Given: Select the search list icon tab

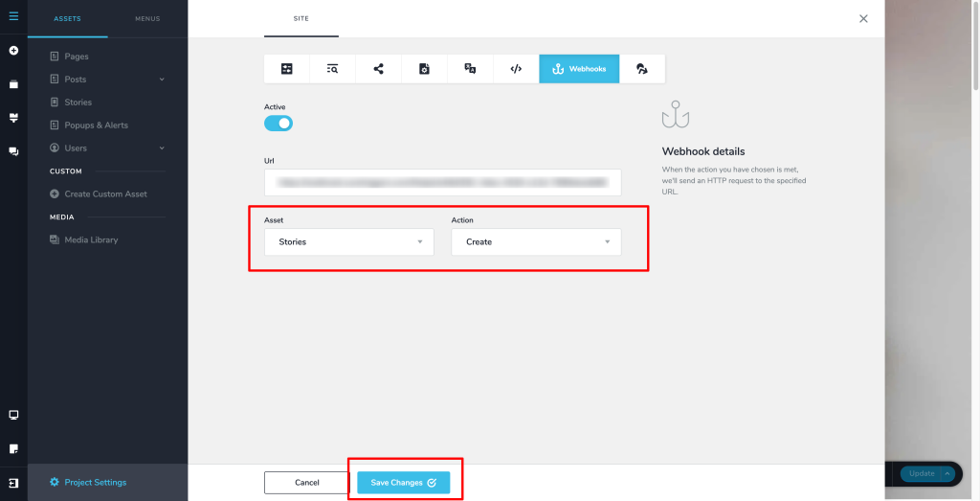Looking at the screenshot, I should 332,69.
